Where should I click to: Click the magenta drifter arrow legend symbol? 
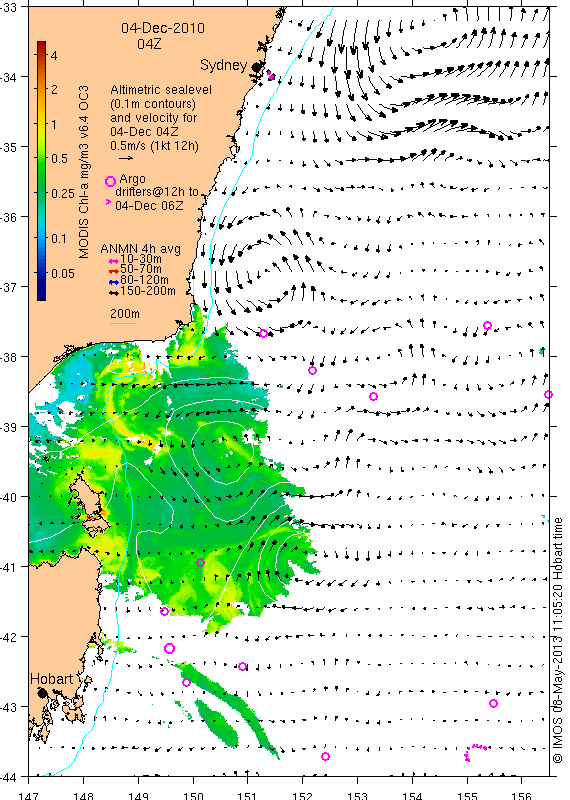(x=108, y=202)
